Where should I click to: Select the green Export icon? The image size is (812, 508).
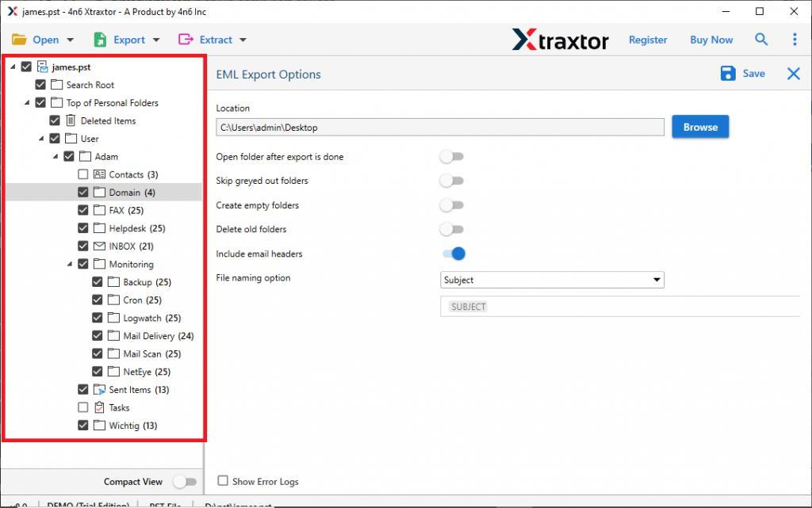[100, 39]
